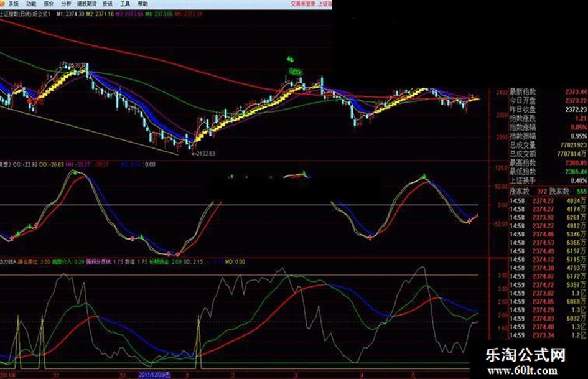Screen dimensions: 588x379
Task: Click the green signal marker above the March peak
Action: tap(290, 59)
